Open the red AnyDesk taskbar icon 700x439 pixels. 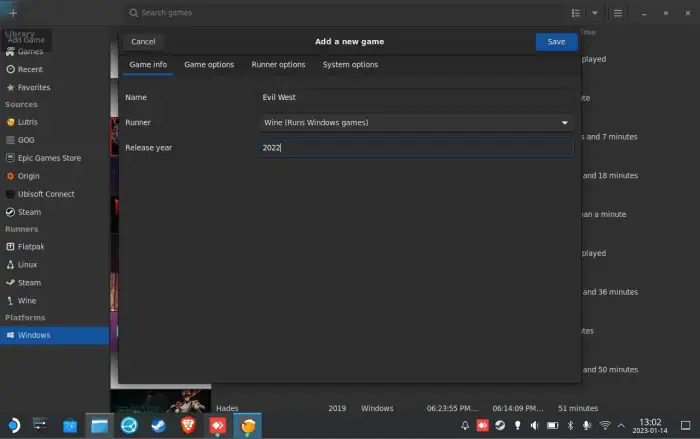(x=218, y=426)
